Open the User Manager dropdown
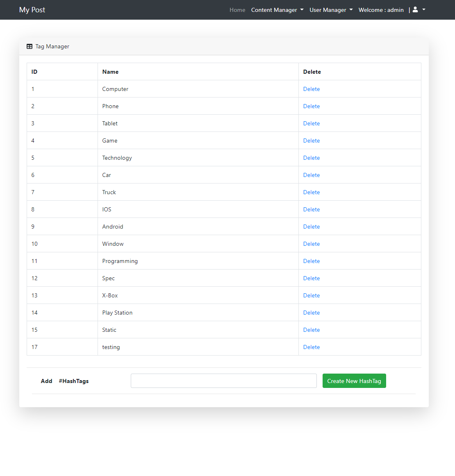 331,10
